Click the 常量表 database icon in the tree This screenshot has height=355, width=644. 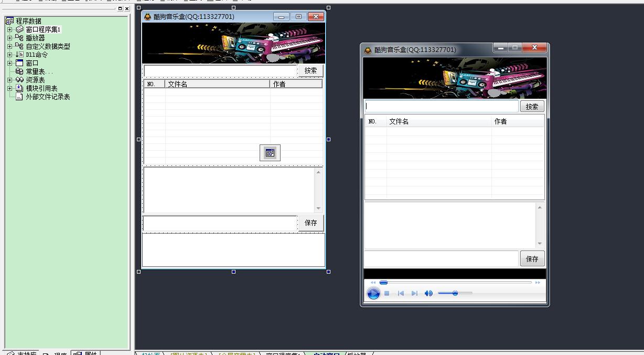pyautogui.click(x=19, y=71)
